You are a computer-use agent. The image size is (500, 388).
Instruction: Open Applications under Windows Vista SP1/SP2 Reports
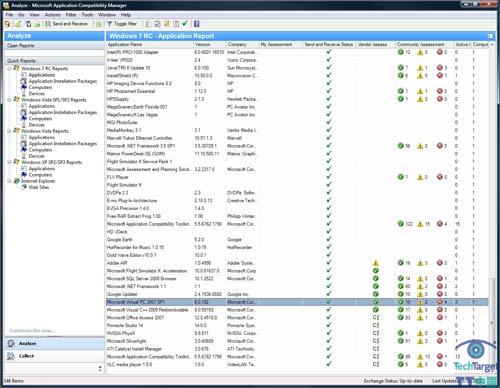42,106
